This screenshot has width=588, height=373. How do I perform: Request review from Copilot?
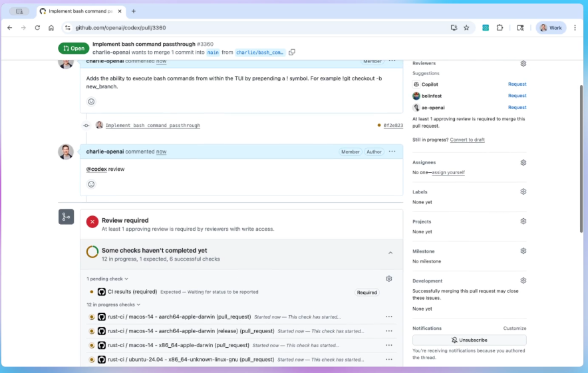pyautogui.click(x=517, y=84)
